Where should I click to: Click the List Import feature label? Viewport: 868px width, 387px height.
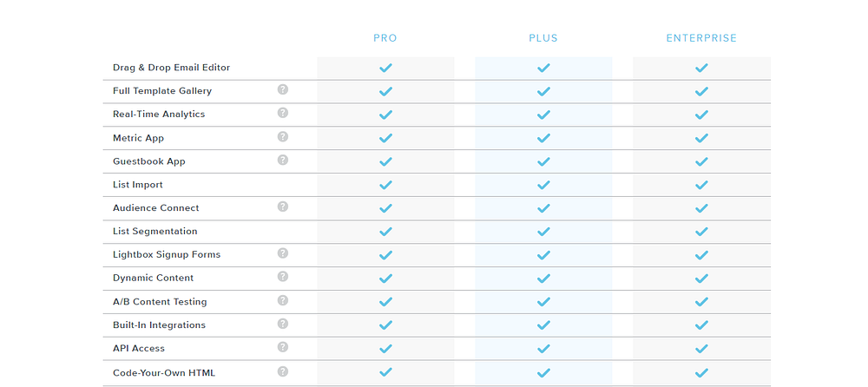click(x=138, y=185)
